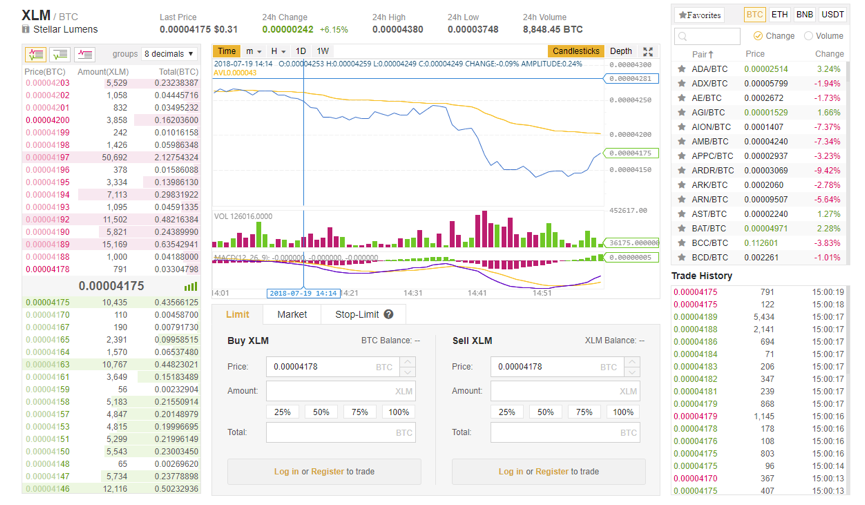This screenshot has height=505, width=865.
Task: Favorite the ARK/BTC pair star
Action: [682, 185]
